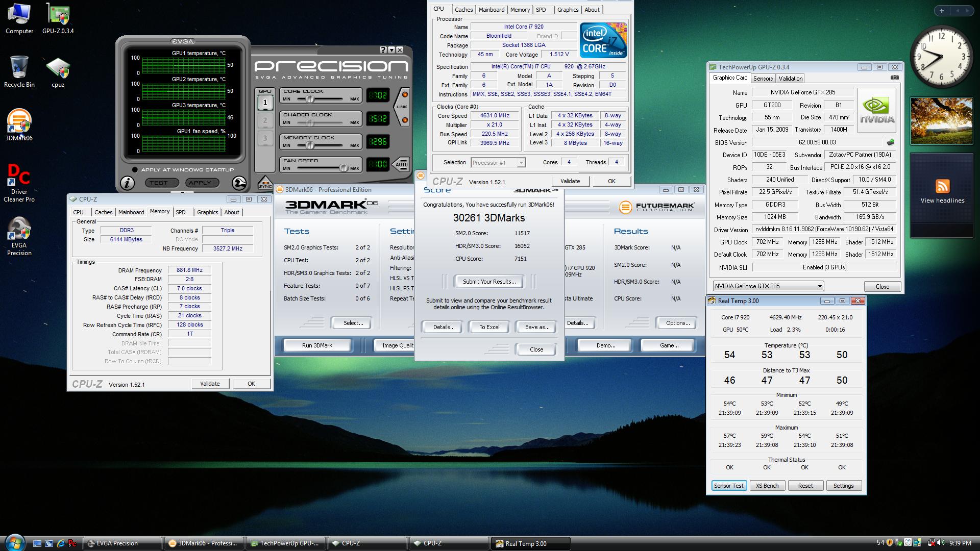Image resolution: width=980 pixels, height=551 pixels.
Task: Click the Intel Core i7 logo in CPU-Z
Action: (x=603, y=40)
